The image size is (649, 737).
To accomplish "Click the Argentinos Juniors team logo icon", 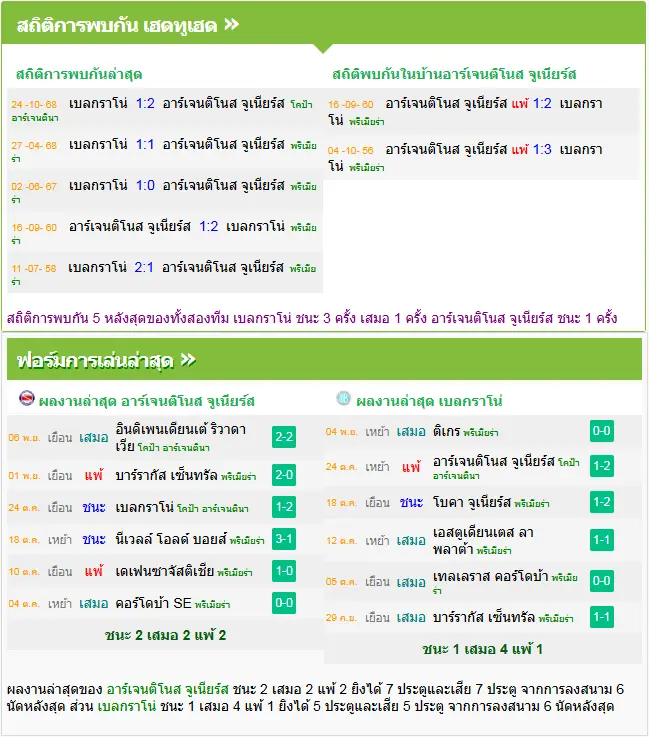I will 27,398.
